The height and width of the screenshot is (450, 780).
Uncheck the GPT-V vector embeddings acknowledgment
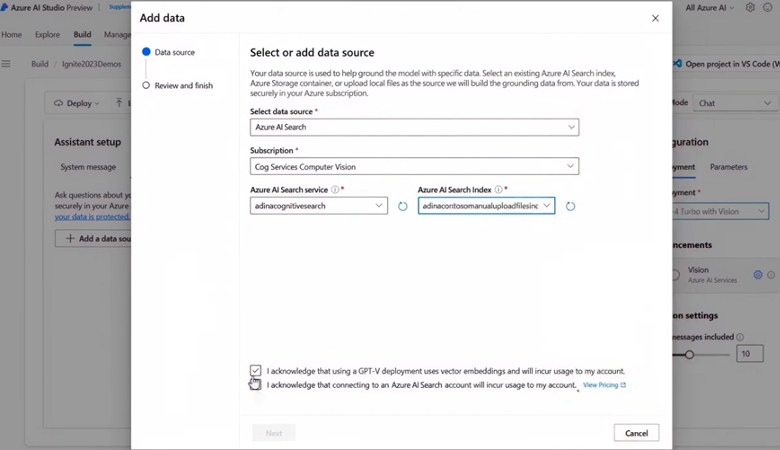[x=256, y=371]
